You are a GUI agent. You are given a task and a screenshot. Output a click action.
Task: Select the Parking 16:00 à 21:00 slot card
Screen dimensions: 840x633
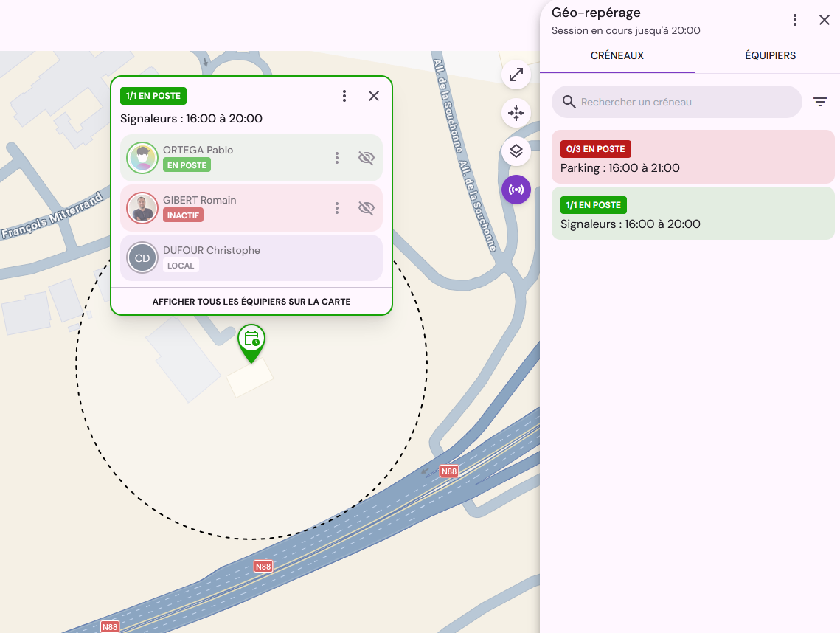pyautogui.click(x=693, y=157)
